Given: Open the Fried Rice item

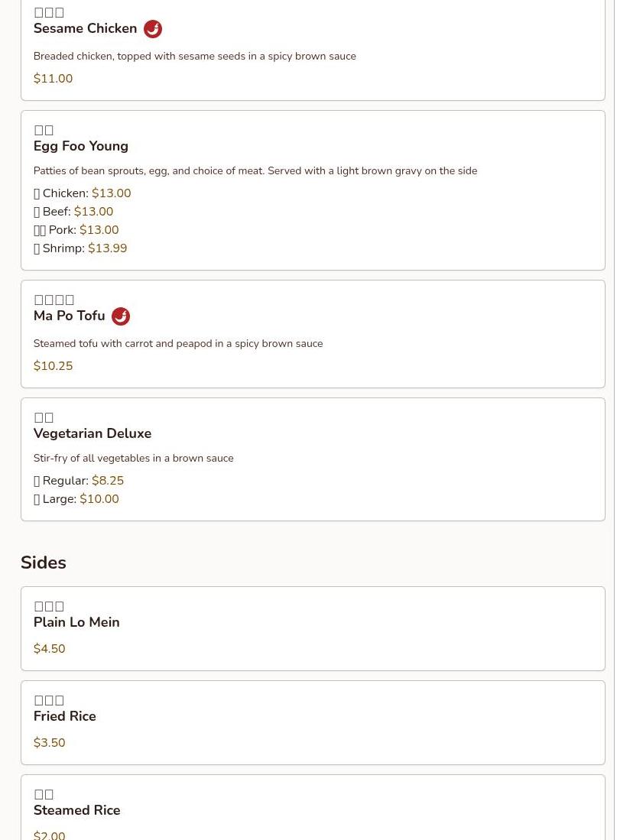Looking at the screenshot, I should [x=313, y=723].
